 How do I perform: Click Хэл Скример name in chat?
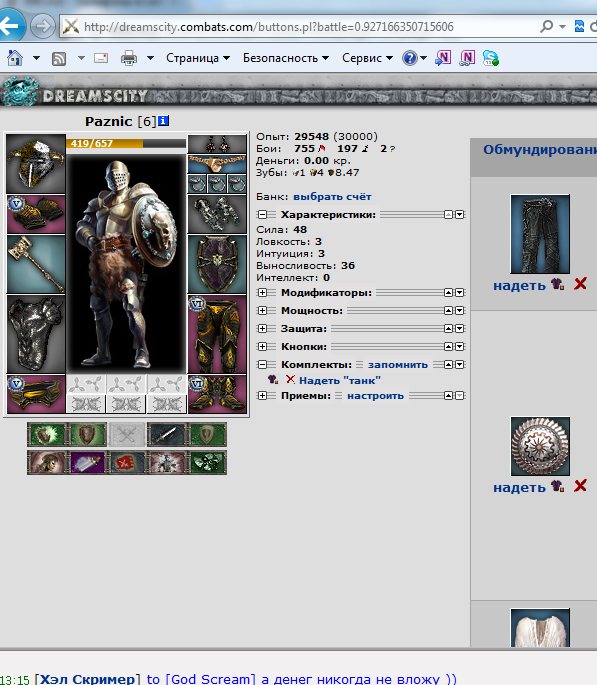(x=87, y=679)
